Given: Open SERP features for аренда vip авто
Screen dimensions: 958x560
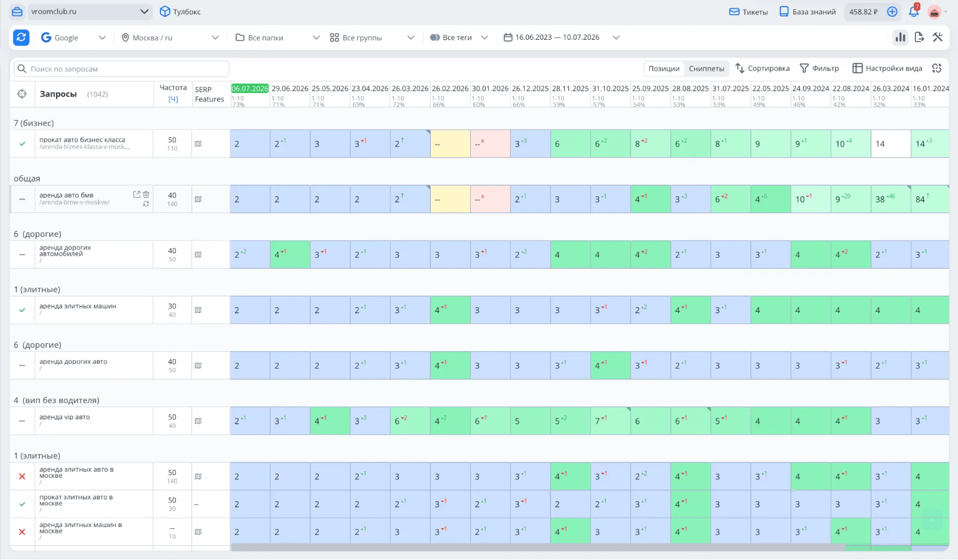Looking at the screenshot, I should point(198,421).
